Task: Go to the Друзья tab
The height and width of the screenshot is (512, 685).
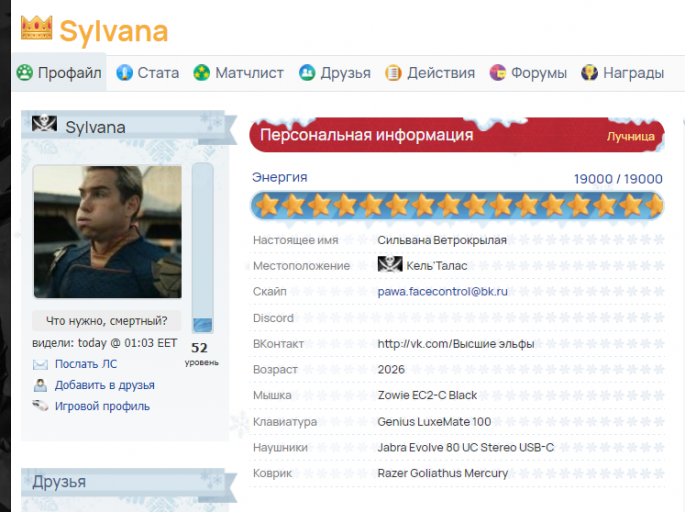Action: (335, 73)
